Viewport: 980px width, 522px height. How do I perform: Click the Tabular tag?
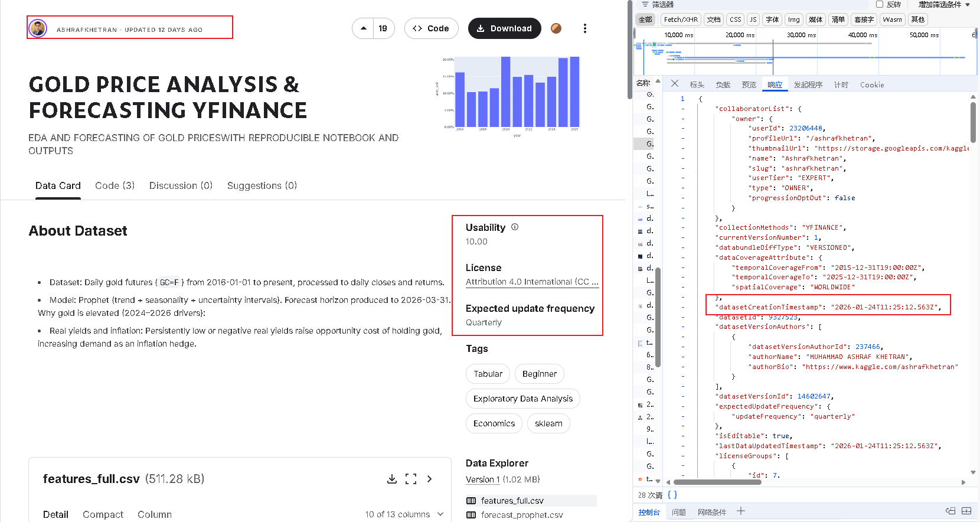tap(488, 374)
